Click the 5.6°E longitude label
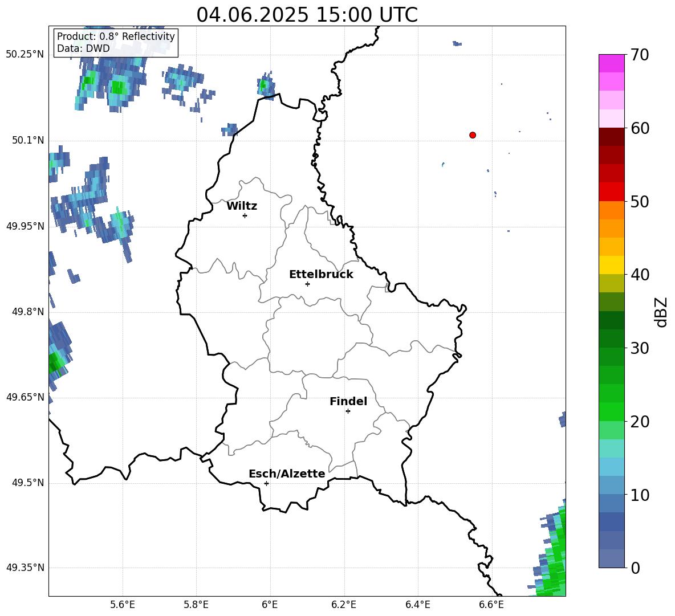This screenshot has height=616, width=675. 123,605
